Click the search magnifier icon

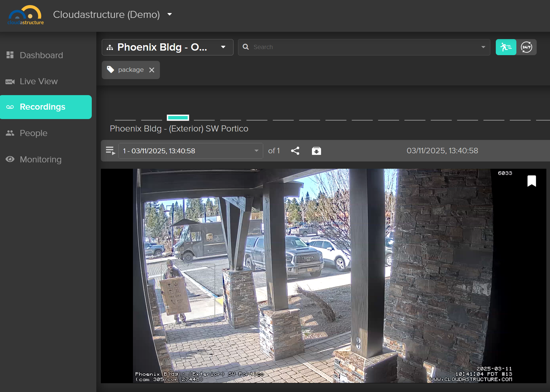(x=246, y=47)
